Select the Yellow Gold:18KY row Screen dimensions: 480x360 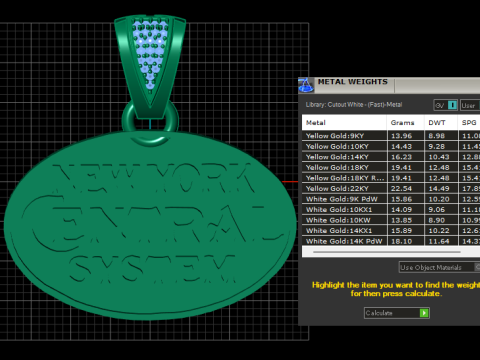[391, 167]
